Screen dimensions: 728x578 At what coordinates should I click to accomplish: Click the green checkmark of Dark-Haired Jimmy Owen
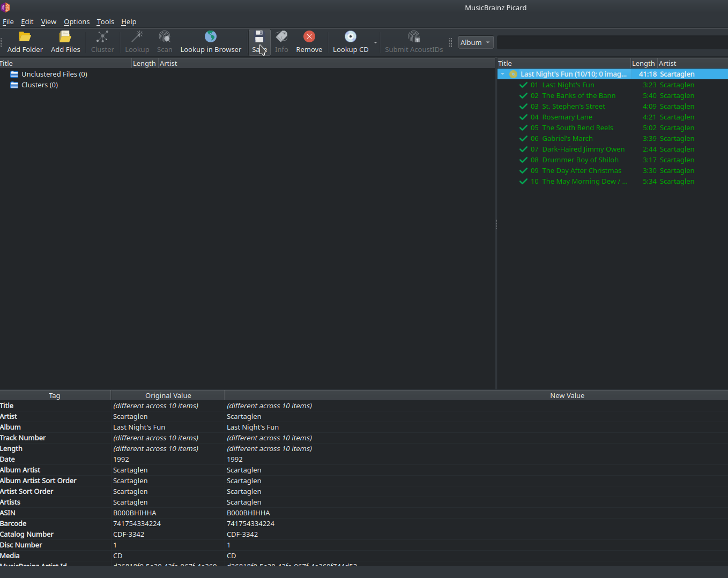point(524,149)
